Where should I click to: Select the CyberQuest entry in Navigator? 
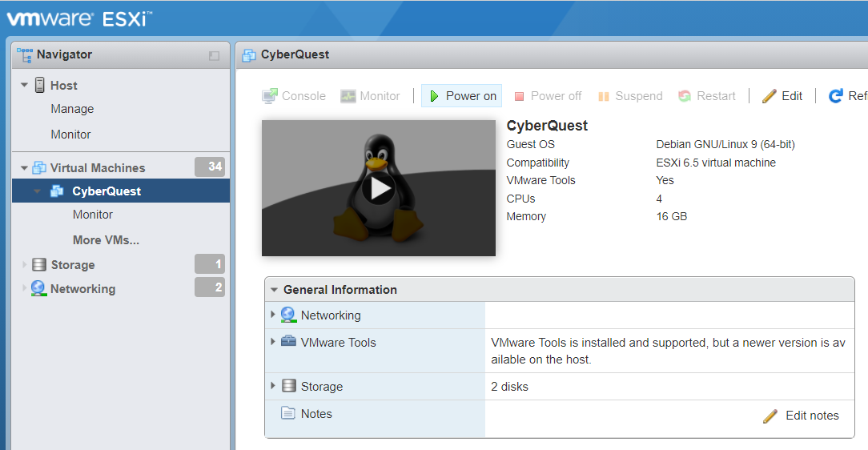click(121, 191)
